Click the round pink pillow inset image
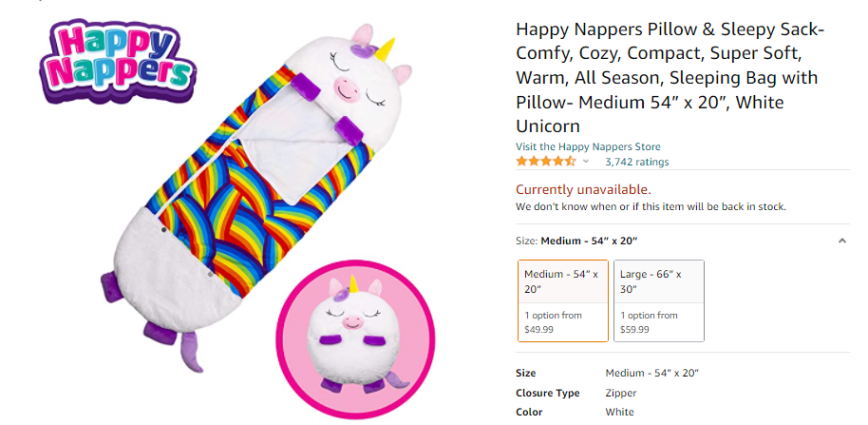The image size is (868, 425). point(353,338)
